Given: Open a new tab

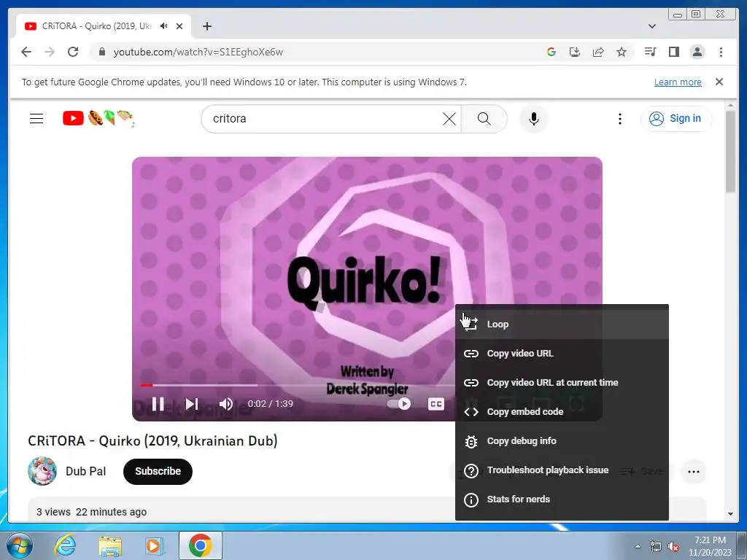Looking at the screenshot, I should [x=206, y=26].
